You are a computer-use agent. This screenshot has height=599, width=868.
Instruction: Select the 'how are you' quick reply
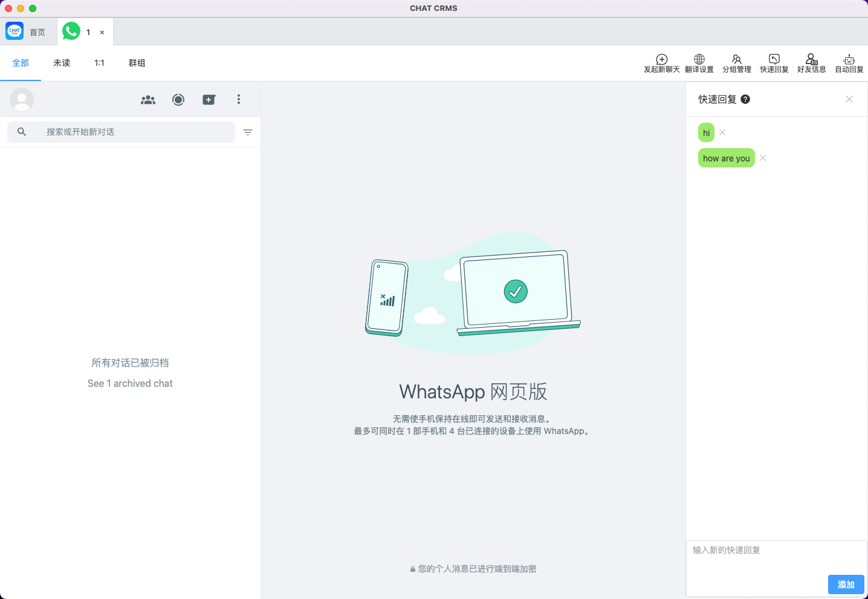point(727,158)
